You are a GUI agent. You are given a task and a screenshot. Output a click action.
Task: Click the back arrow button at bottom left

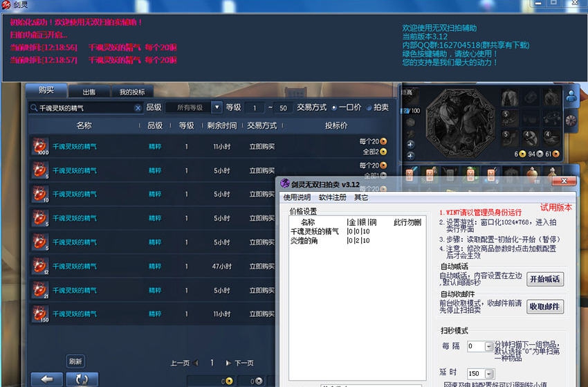pyautogui.click(x=47, y=379)
